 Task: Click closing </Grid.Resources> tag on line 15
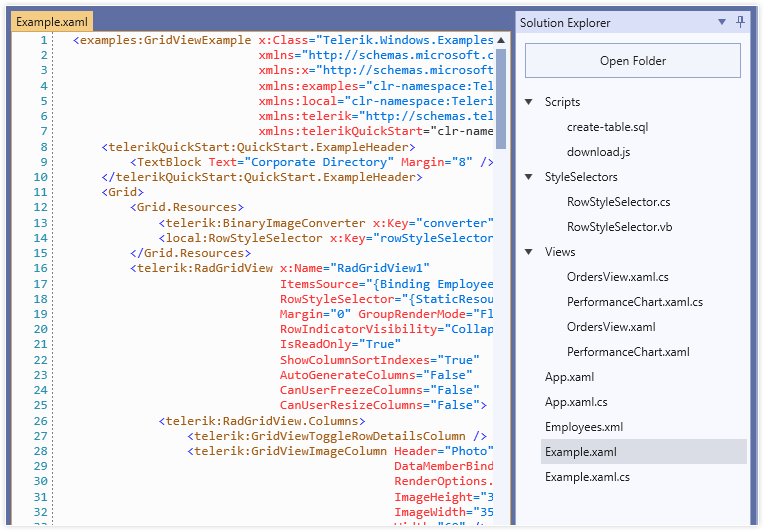coord(191,253)
